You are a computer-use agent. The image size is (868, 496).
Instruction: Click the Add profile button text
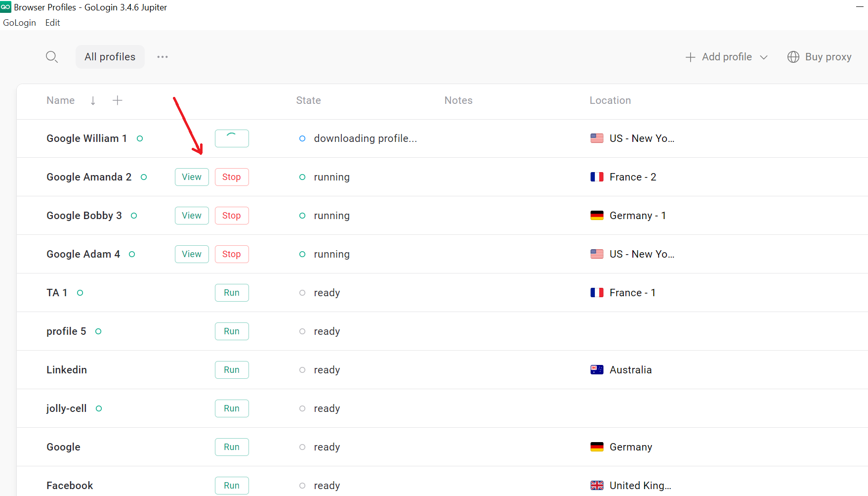[727, 57]
